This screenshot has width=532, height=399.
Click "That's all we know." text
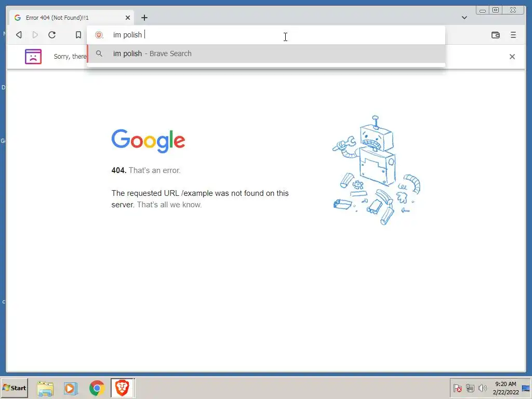pyautogui.click(x=169, y=205)
